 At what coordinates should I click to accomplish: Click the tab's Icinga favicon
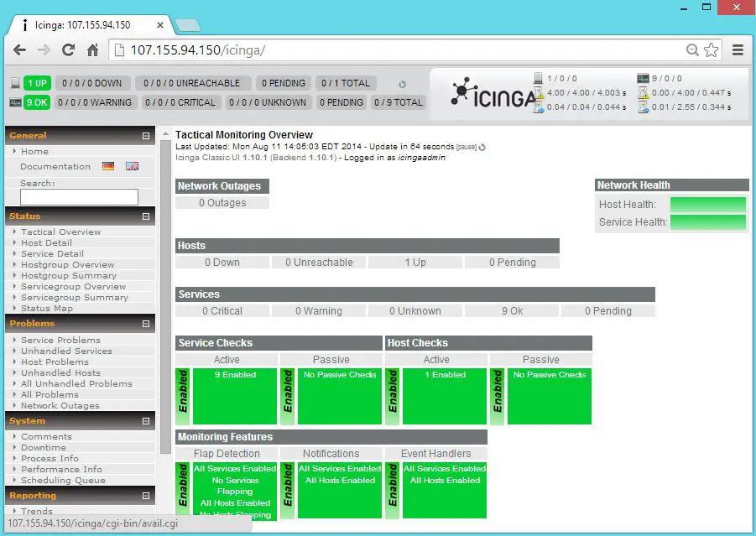click(x=25, y=25)
